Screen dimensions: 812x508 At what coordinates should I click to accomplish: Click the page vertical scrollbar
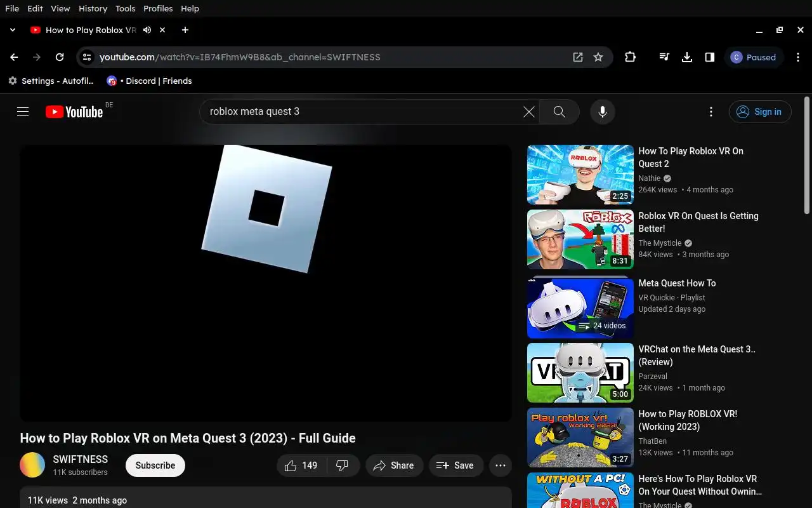807,156
